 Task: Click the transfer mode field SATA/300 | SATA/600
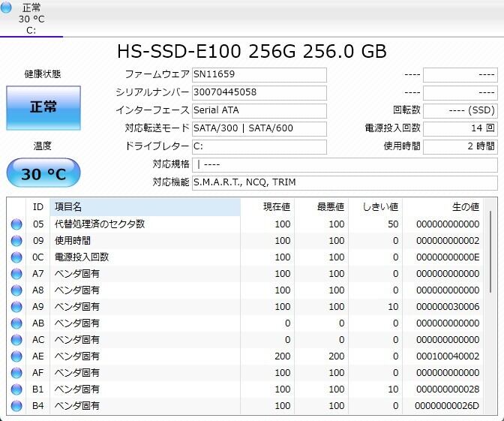pos(259,128)
